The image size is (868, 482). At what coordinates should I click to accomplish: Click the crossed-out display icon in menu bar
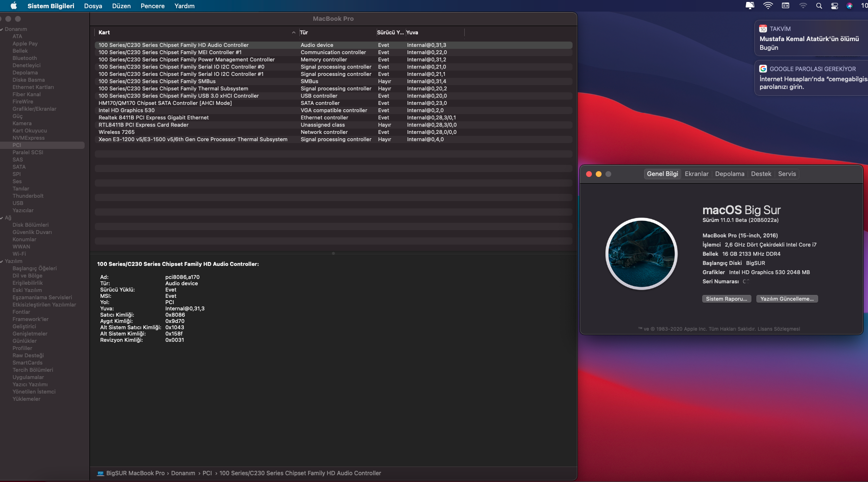(750, 6)
